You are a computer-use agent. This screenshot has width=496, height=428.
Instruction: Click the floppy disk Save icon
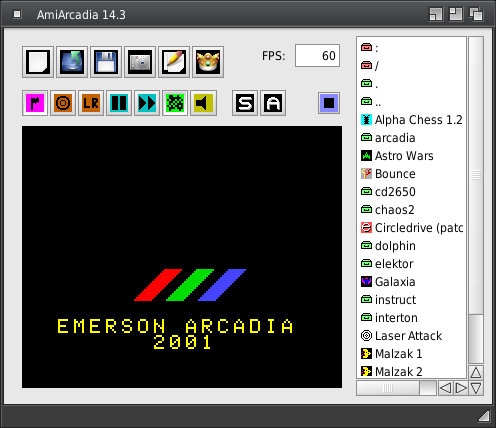[x=106, y=62]
